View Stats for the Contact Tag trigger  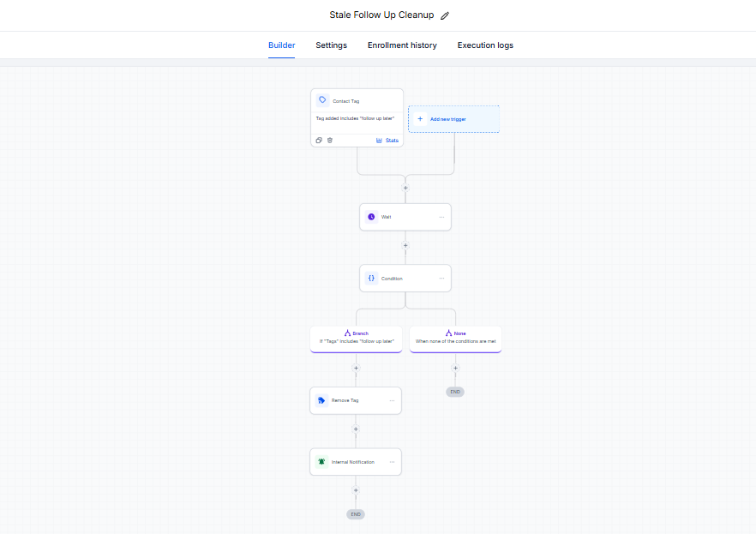(x=387, y=141)
